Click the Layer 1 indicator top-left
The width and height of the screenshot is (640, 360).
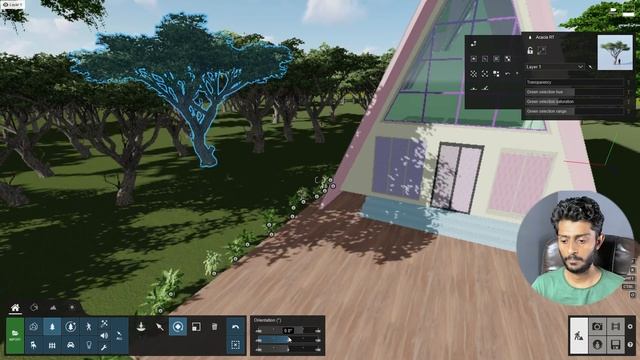(13, 4)
